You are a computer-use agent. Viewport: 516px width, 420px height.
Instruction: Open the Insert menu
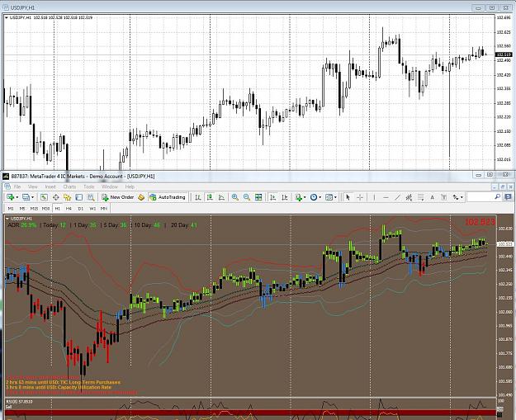[50, 186]
